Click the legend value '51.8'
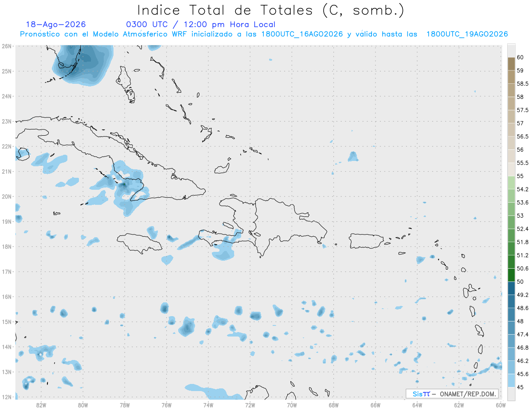Screen dimensions: 532x411 pos(522,242)
